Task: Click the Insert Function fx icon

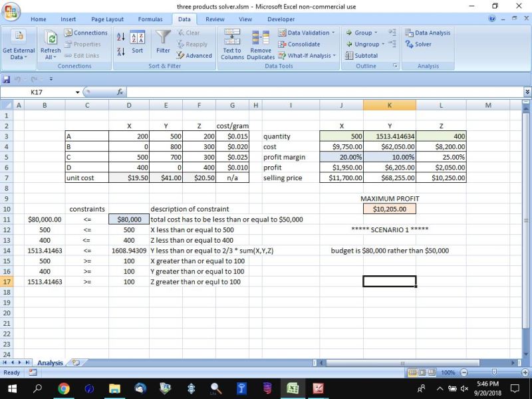Action: click(x=120, y=92)
